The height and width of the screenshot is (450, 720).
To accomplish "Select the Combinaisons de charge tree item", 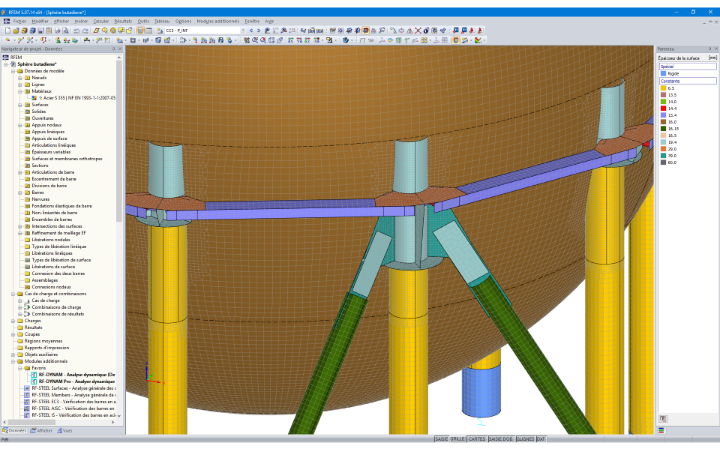I will [56, 307].
